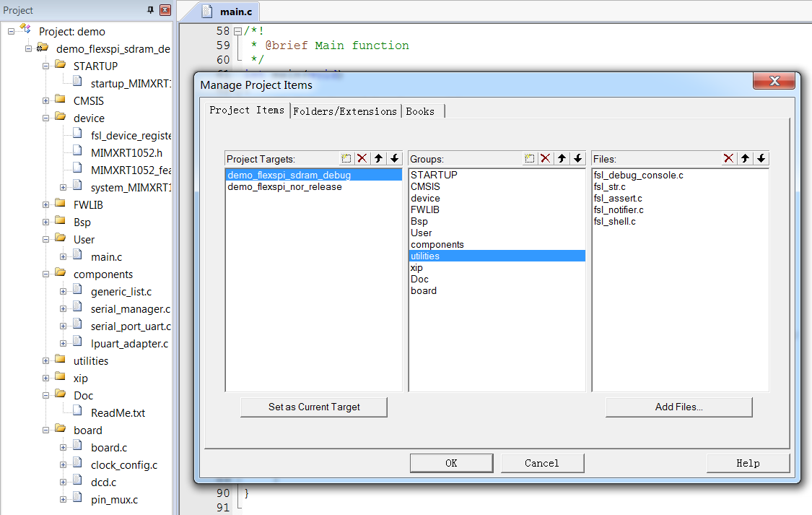The image size is (812, 515).
Task: Collapse the User folder in tree
Action: click(45, 239)
